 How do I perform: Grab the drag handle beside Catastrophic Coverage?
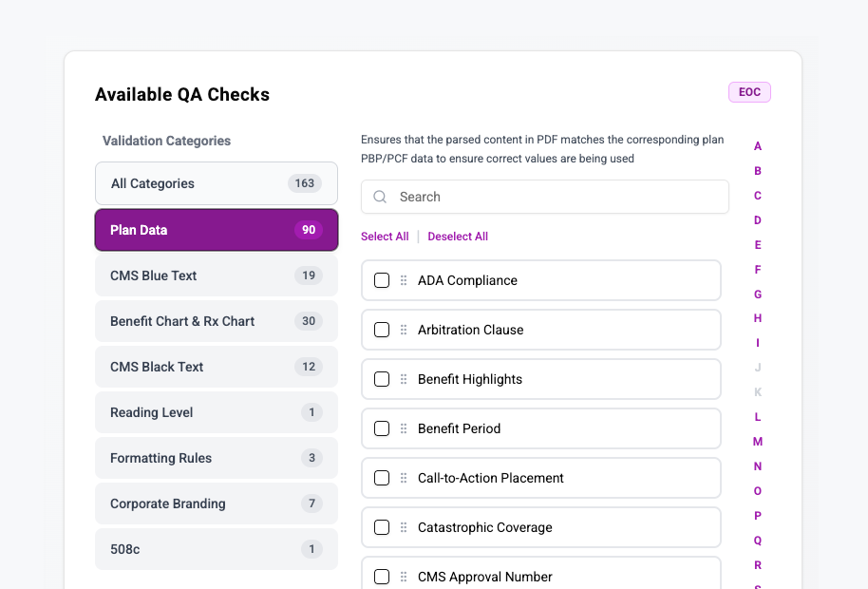coord(404,527)
